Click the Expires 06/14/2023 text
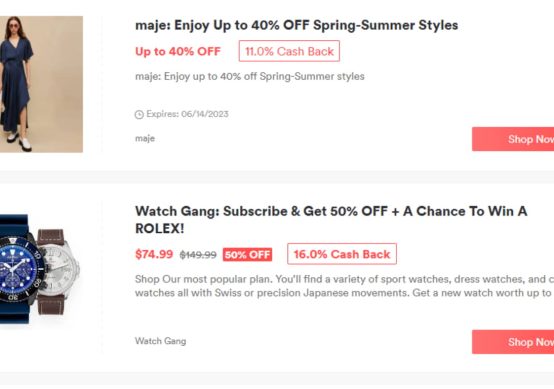The height and width of the screenshot is (389, 554). [187, 114]
